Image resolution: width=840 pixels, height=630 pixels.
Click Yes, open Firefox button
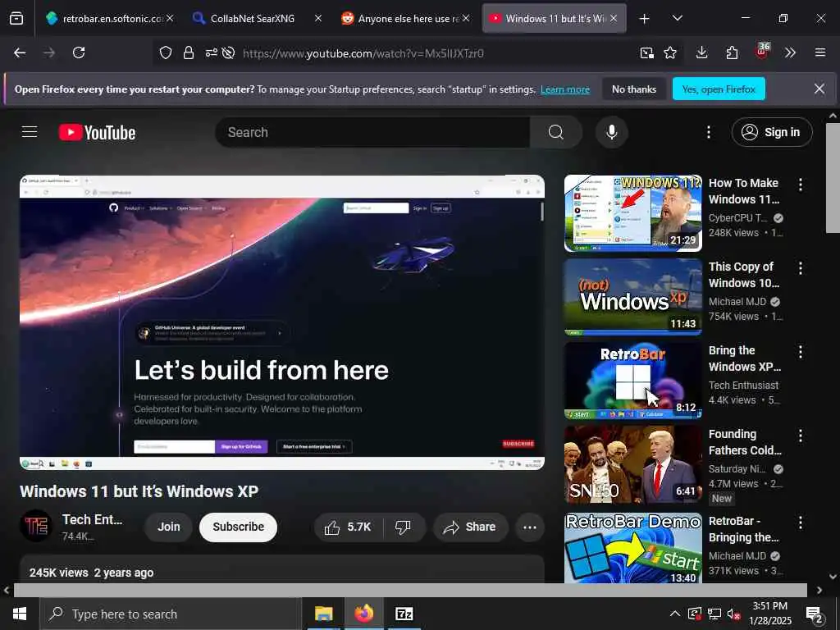(x=719, y=89)
